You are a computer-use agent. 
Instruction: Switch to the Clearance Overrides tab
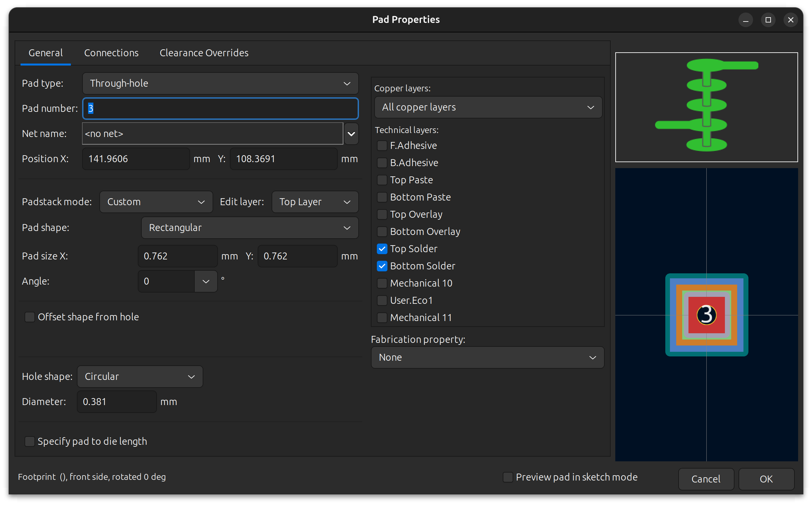coord(204,52)
